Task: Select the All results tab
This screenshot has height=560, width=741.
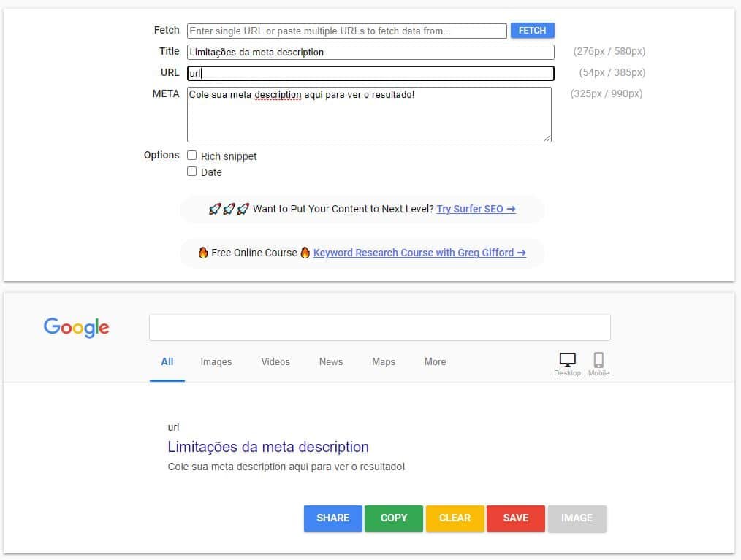Action: [x=167, y=361]
